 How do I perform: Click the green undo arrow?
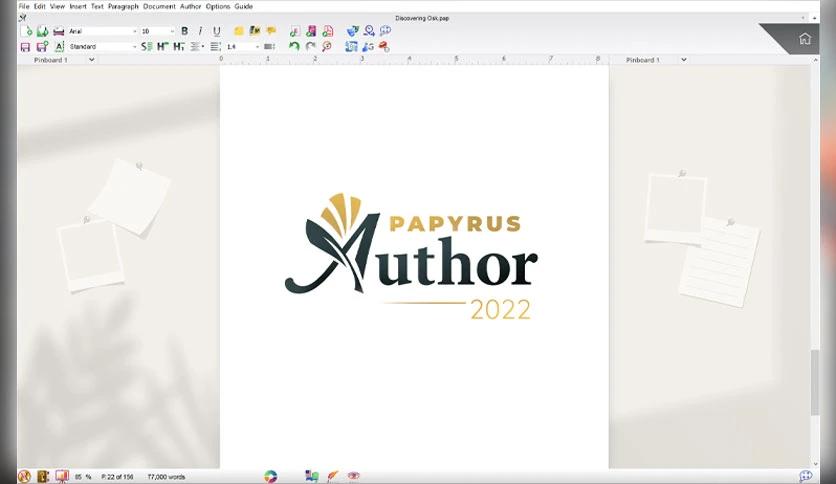click(x=294, y=47)
